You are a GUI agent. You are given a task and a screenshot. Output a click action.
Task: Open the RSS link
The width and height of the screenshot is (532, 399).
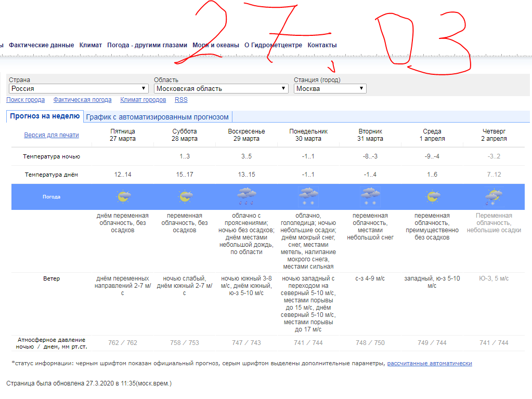tap(181, 100)
